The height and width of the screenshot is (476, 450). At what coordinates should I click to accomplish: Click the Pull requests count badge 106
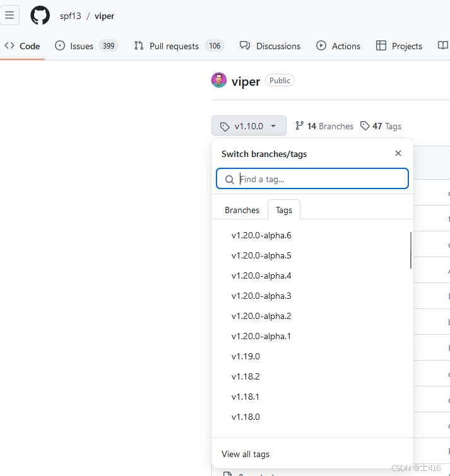coord(215,46)
